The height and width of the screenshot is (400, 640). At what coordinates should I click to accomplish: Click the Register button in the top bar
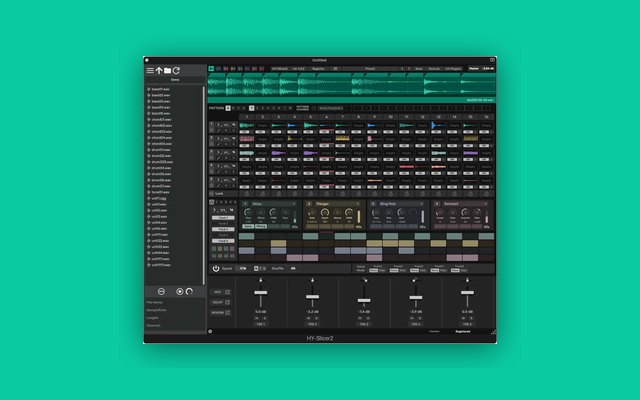point(318,69)
